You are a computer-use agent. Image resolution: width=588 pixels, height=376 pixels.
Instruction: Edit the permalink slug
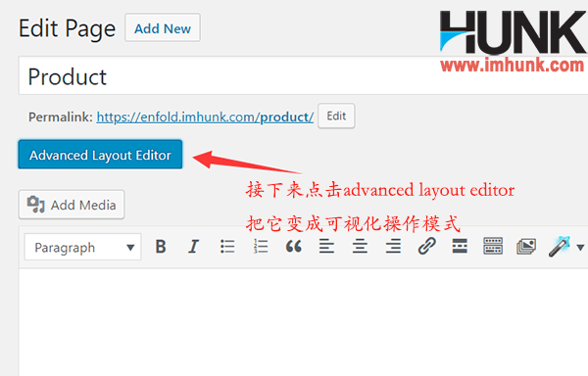point(336,117)
